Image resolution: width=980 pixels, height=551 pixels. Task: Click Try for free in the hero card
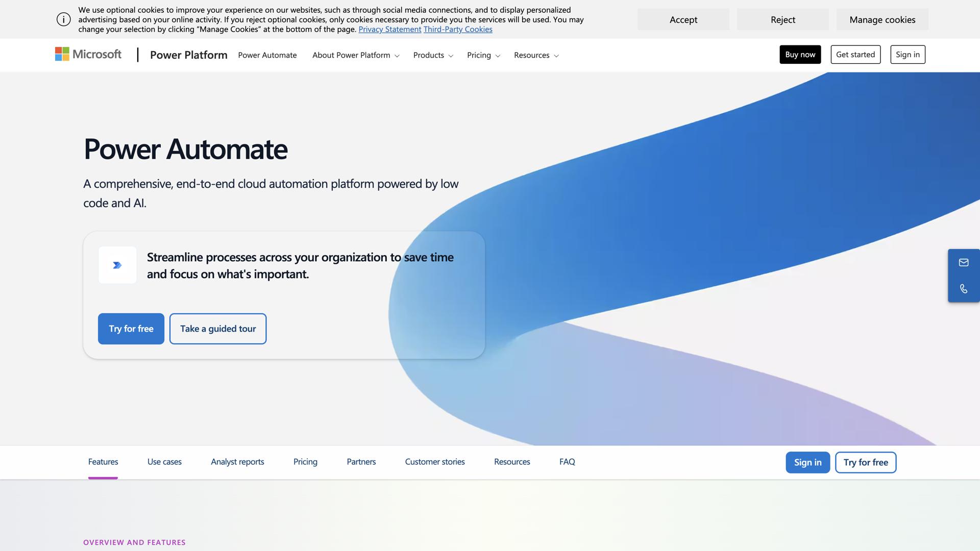[x=131, y=329]
